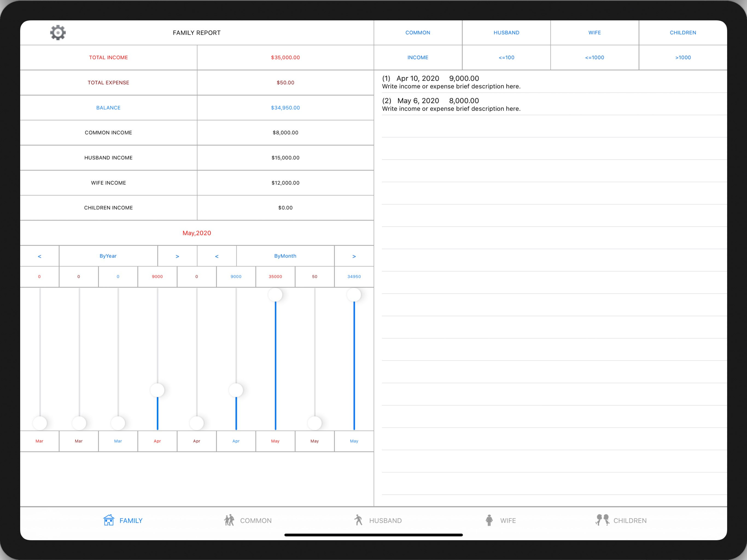747x560 pixels.
Task: Click the $34,950.00 balance value
Action: (x=285, y=108)
